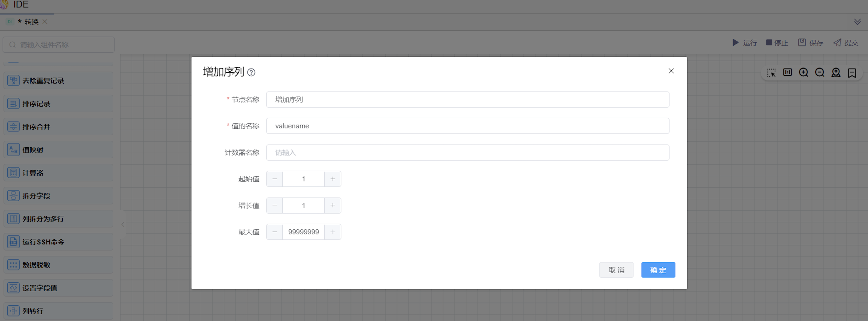The height and width of the screenshot is (321, 868).
Task: Collapse the left component sidebar
Action: click(x=123, y=224)
